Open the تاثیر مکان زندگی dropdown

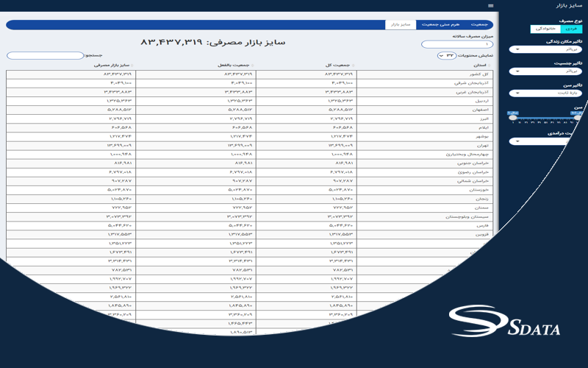(545, 50)
